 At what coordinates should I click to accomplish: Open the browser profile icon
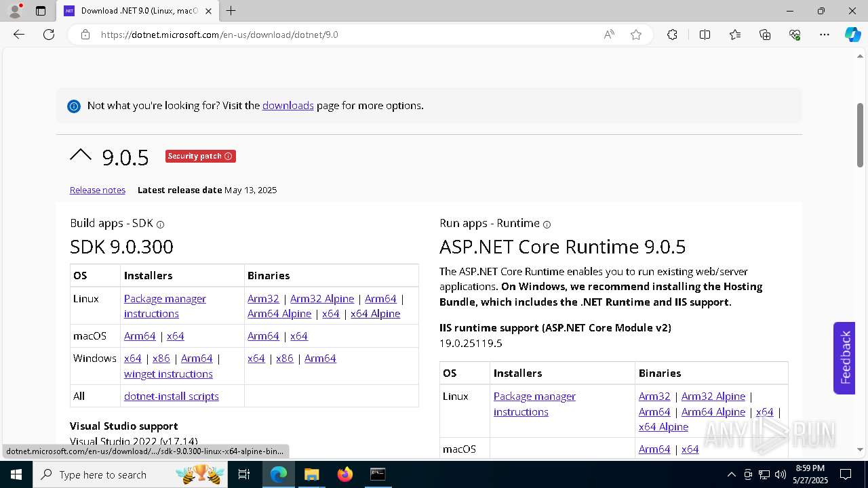(14, 11)
